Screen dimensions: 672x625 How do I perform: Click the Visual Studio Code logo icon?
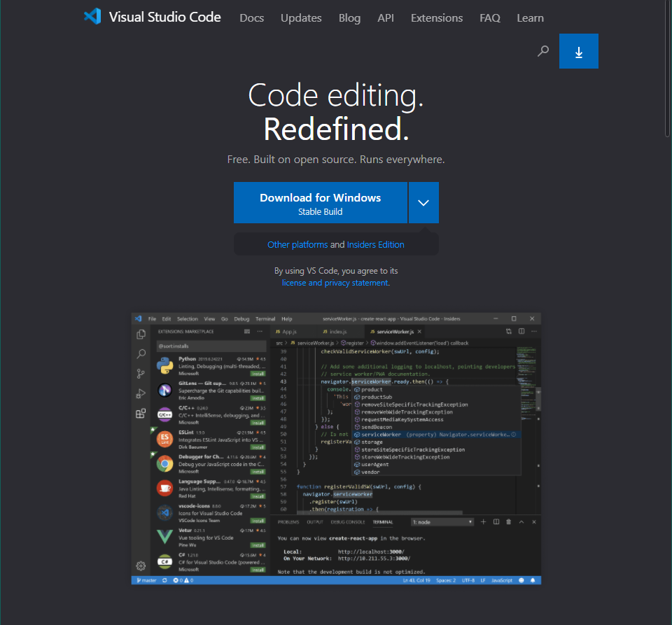click(x=92, y=16)
